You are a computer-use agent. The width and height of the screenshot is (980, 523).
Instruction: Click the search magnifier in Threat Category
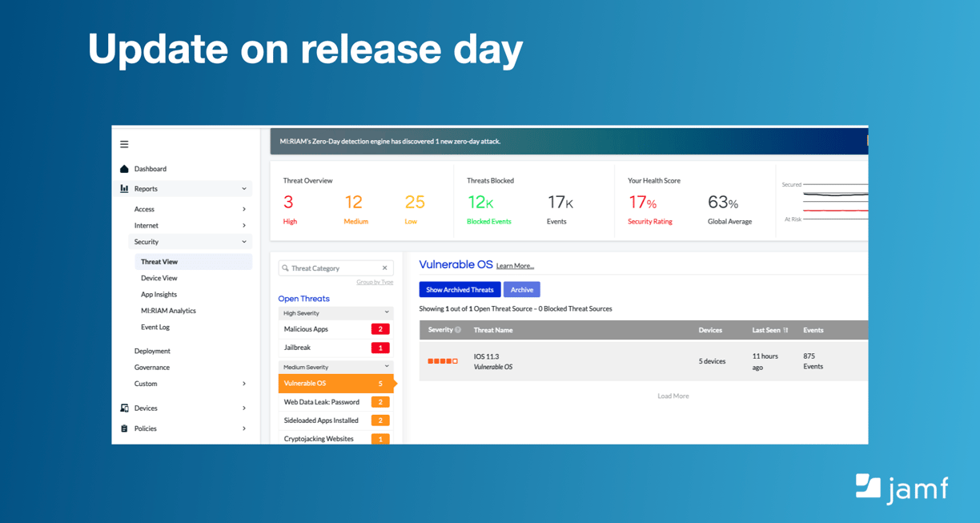pyautogui.click(x=285, y=268)
